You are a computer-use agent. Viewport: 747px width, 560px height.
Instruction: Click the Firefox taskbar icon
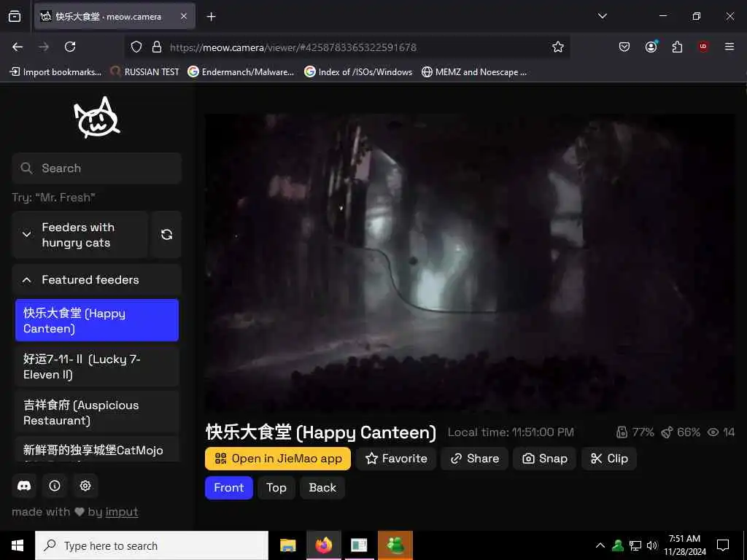[x=323, y=545]
